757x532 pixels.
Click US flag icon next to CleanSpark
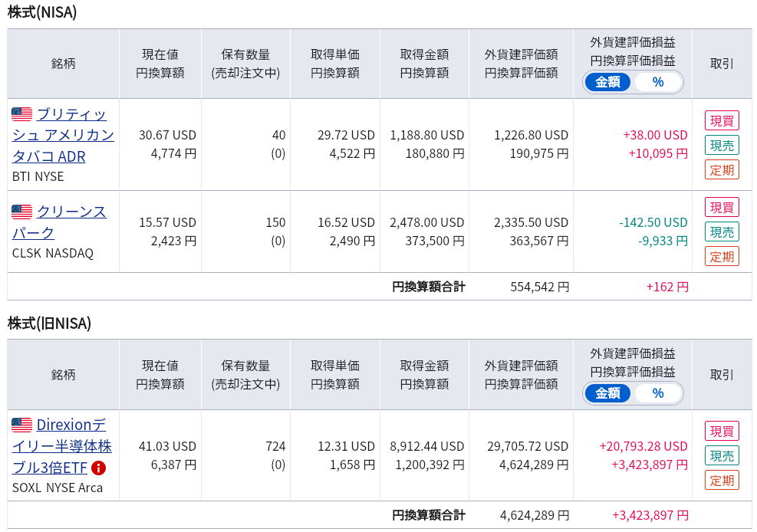pos(21,212)
